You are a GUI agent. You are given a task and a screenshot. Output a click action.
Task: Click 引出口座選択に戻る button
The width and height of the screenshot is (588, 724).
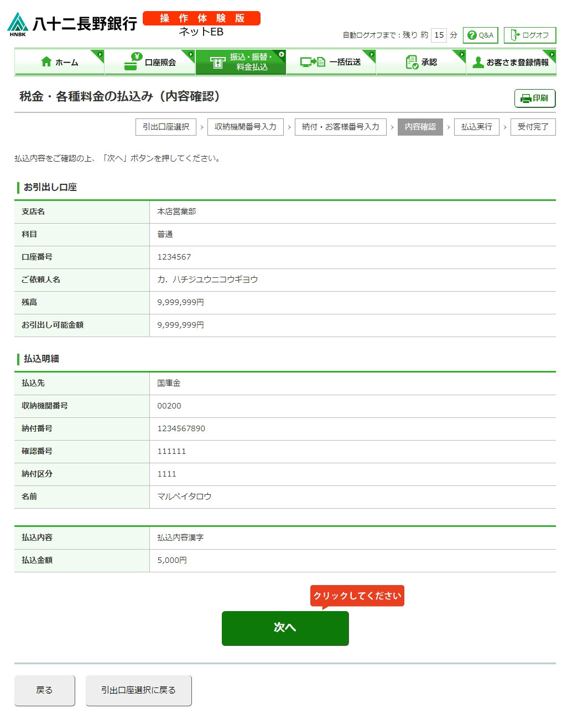[x=138, y=690]
